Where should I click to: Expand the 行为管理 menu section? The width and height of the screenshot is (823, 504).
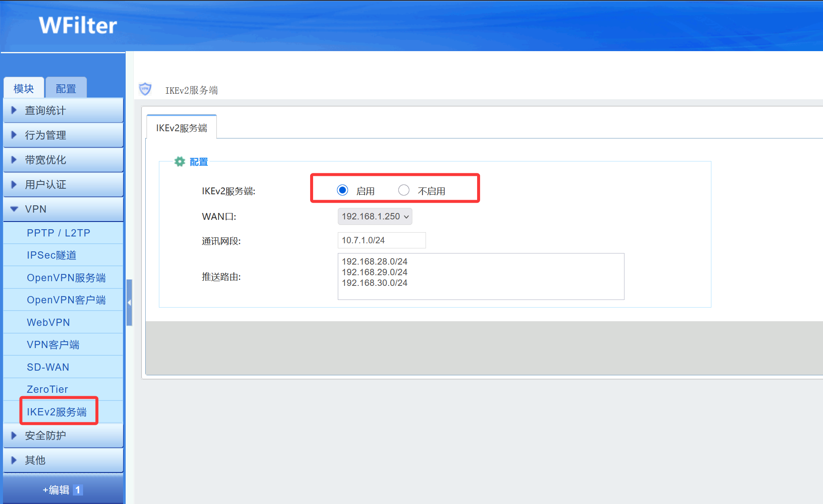point(63,135)
